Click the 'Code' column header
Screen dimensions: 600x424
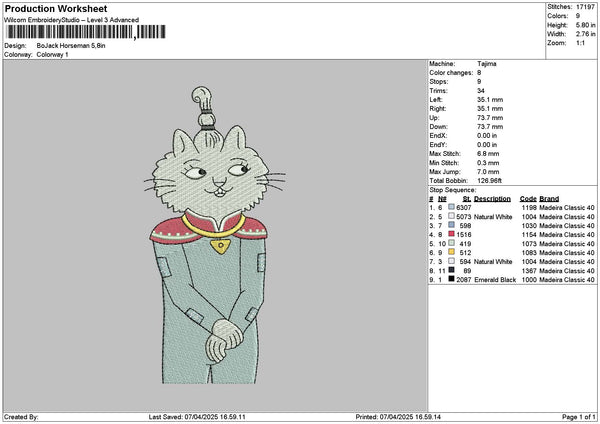(x=528, y=199)
